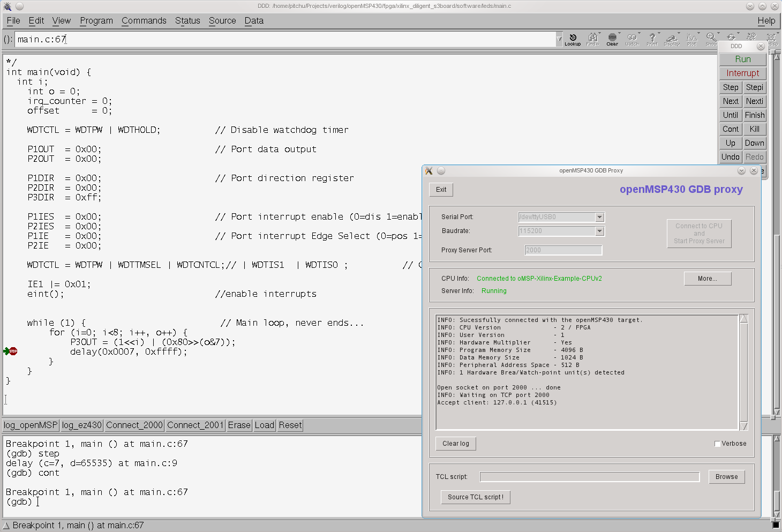Click the Connect_2000 command button

(x=134, y=425)
